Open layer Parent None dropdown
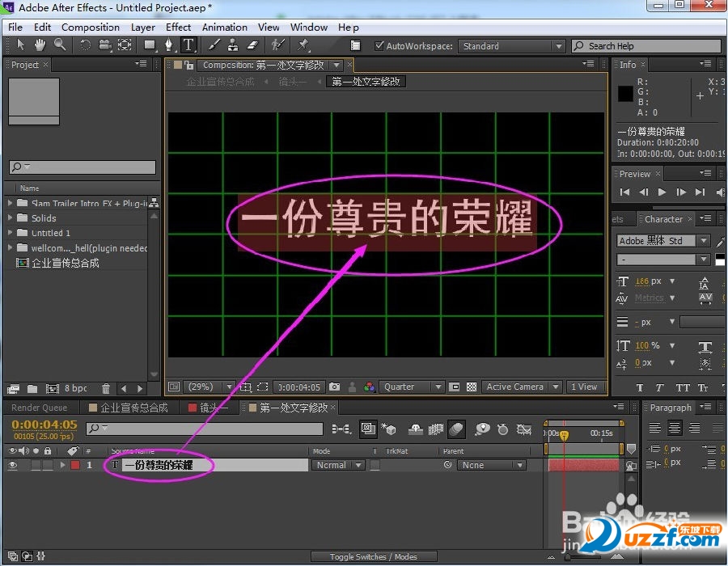Screen dimensions: 728x566 (491, 465)
